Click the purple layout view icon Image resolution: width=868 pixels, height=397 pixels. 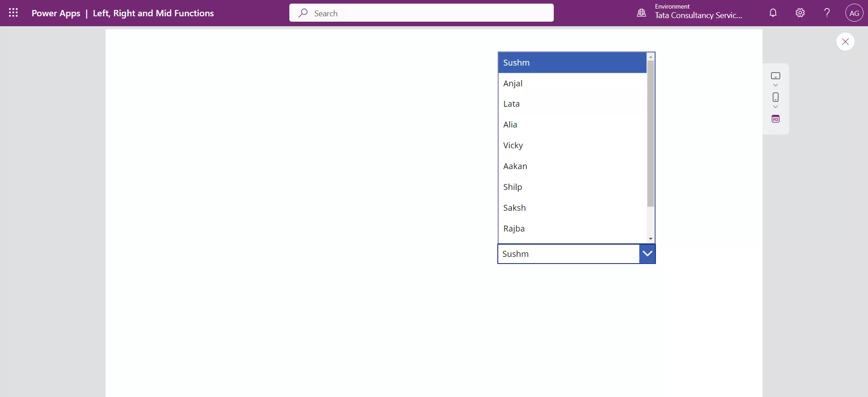click(x=775, y=119)
